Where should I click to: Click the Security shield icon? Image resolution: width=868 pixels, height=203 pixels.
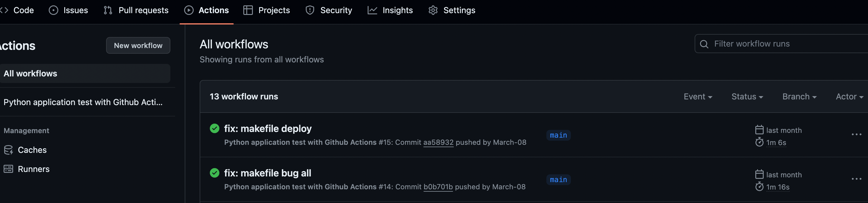(x=310, y=10)
